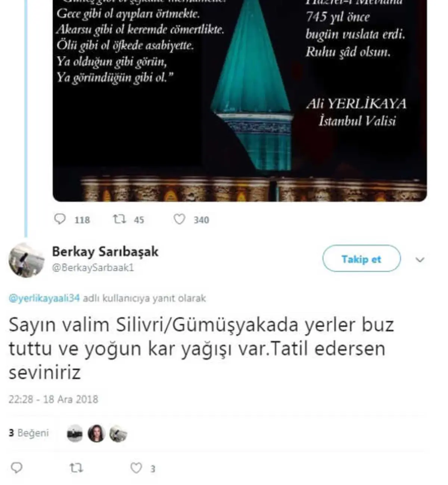Open the first liker avatar
The height and width of the screenshot is (485, 448).
point(75,434)
